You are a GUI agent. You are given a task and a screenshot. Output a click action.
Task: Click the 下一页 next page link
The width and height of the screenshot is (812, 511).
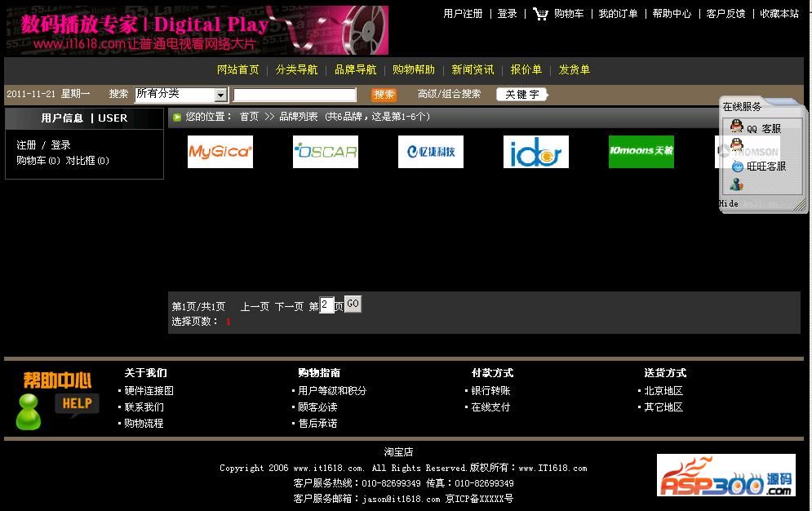289,306
